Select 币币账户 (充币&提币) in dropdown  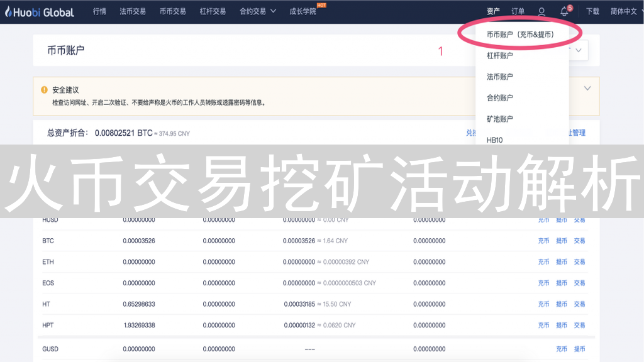(520, 35)
